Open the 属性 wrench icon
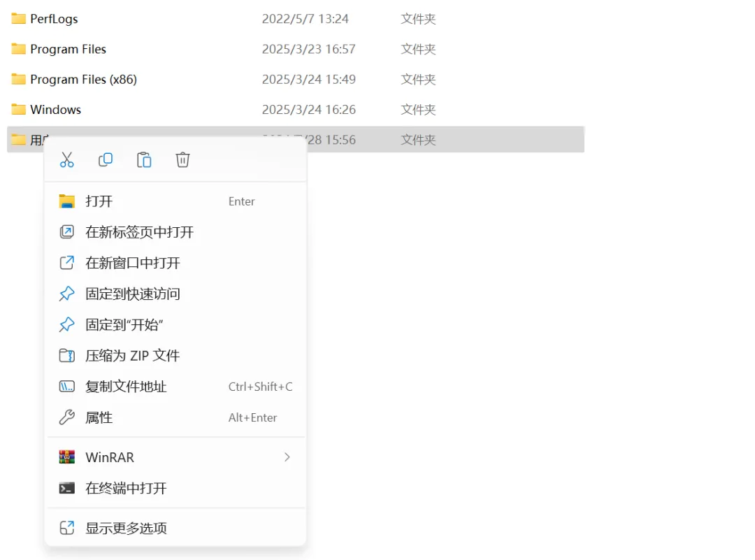This screenshot has height=560, width=755. [66, 417]
